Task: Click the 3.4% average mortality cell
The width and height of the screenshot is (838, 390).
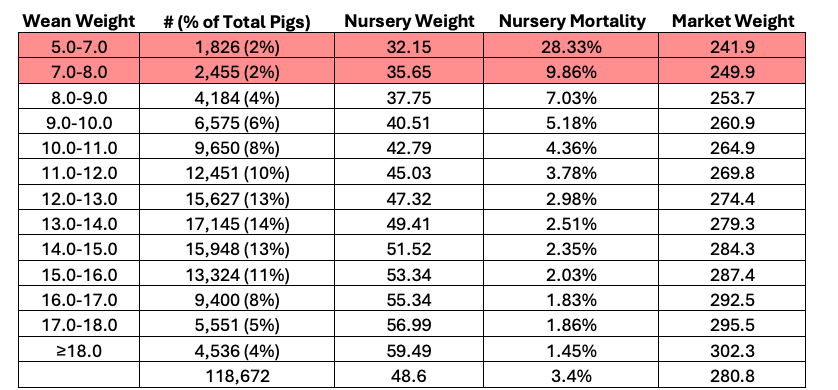Action: pos(571,375)
